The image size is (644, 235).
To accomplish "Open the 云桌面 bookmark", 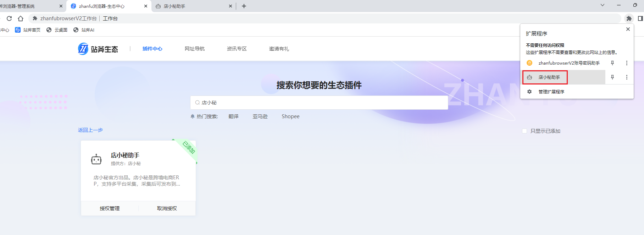I will [57, 30].
